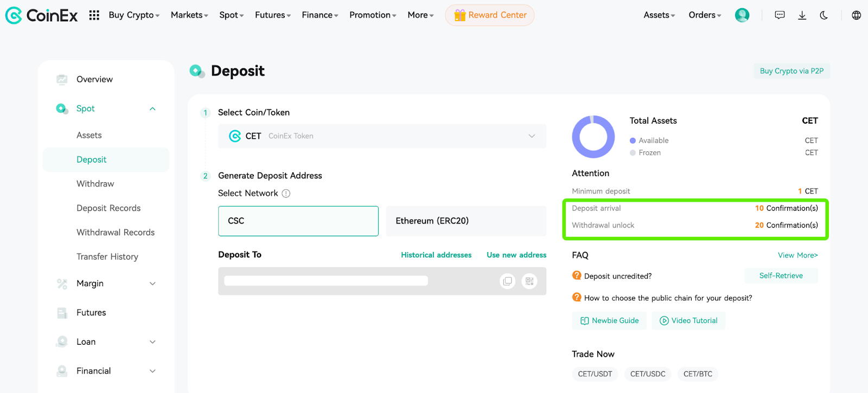The height and width of the screenshot is (393, 868).
Task: Click the Loan sidebar icon
Action: (62, 342)
